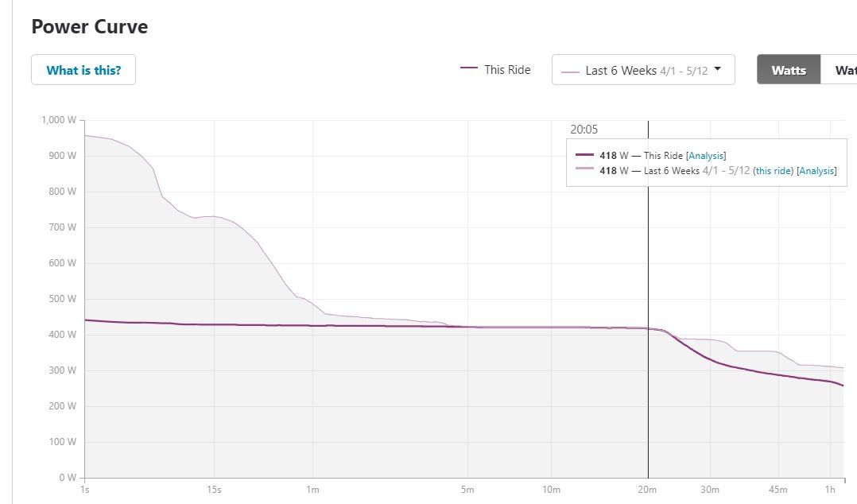Click the "What is this?" button
The height and width of the screenshot is (504, 857).
click(83, 70)
